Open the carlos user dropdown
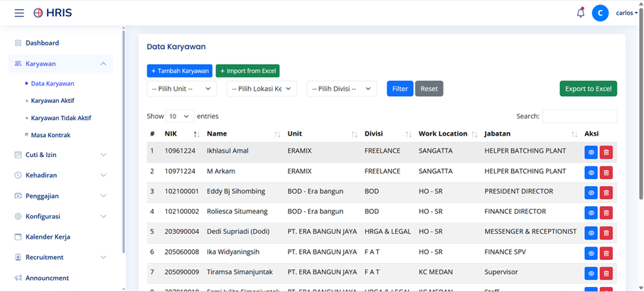 point(627,13)
